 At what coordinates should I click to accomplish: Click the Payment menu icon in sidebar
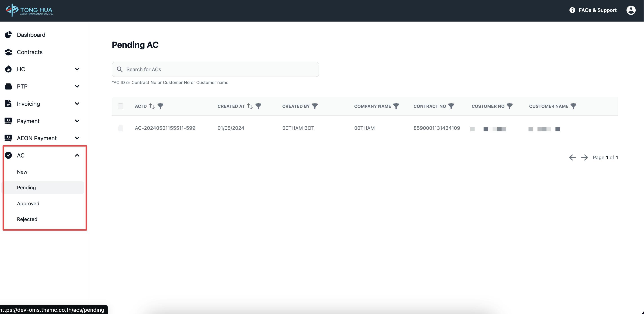click(x=8, y=121)
